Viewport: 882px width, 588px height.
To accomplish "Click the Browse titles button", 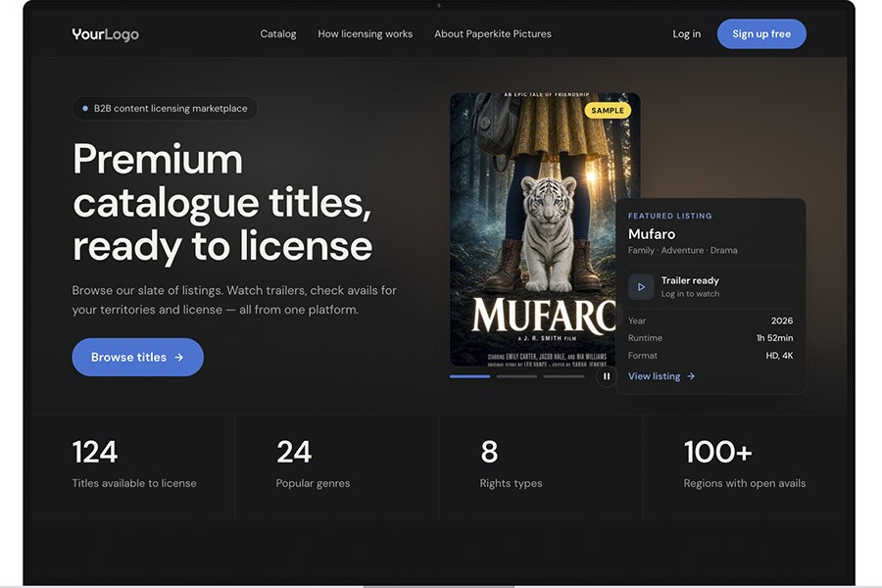I will pos(138,357).
